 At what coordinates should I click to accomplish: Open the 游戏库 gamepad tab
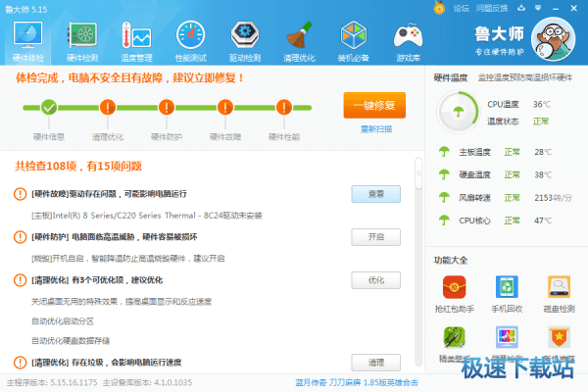pyautogui.click(x=408, y=41)
